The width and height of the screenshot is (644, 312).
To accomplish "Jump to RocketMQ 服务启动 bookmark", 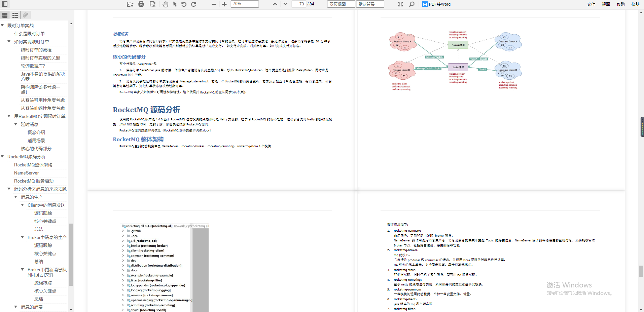I will coord(34,181).
